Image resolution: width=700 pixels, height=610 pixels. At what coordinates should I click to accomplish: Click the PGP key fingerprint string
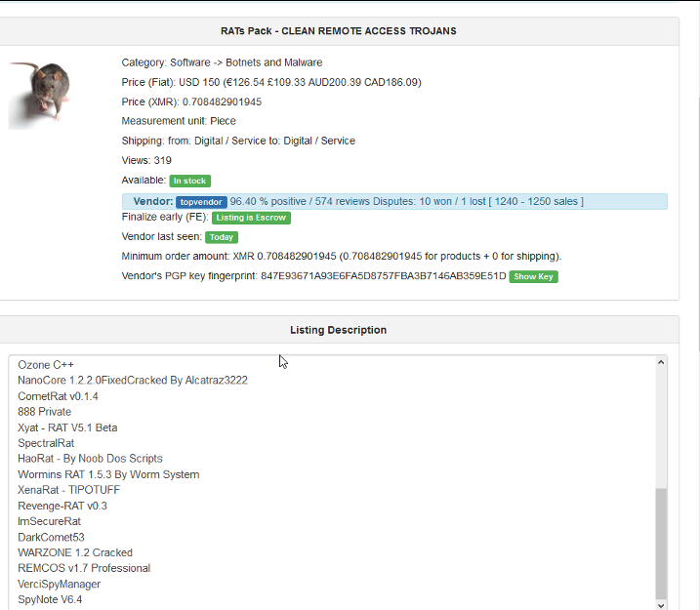pos(384,276)
